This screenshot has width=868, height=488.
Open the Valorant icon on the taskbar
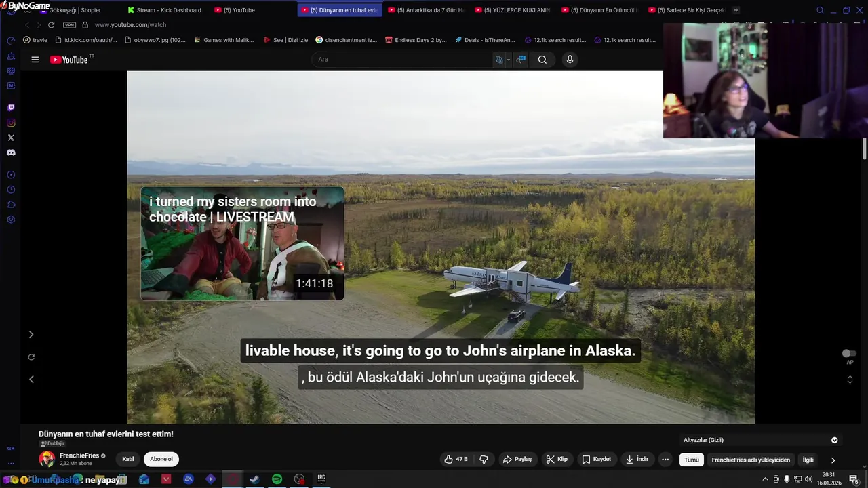[166, 479]
